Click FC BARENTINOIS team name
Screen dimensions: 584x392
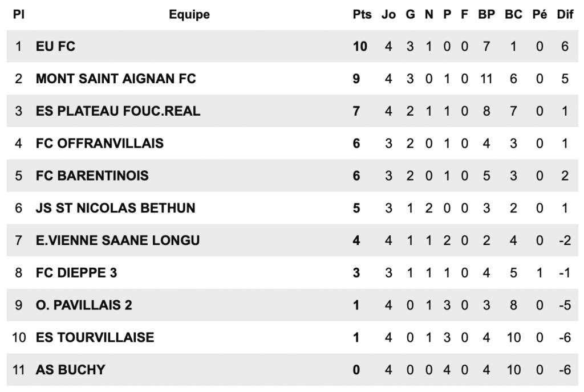pos(92,175)
